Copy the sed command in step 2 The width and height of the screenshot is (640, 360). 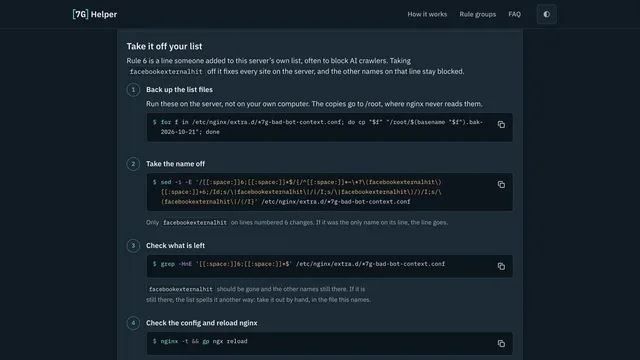[501, 184]
